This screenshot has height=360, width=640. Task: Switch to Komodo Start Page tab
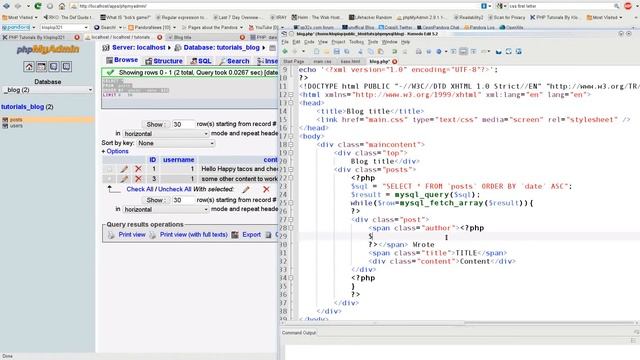[293, 62]
